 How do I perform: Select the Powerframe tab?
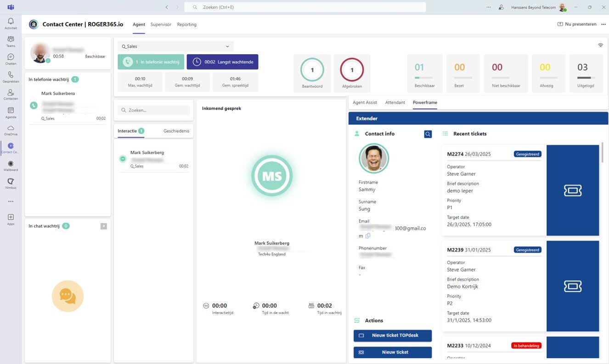pos(425,103)
